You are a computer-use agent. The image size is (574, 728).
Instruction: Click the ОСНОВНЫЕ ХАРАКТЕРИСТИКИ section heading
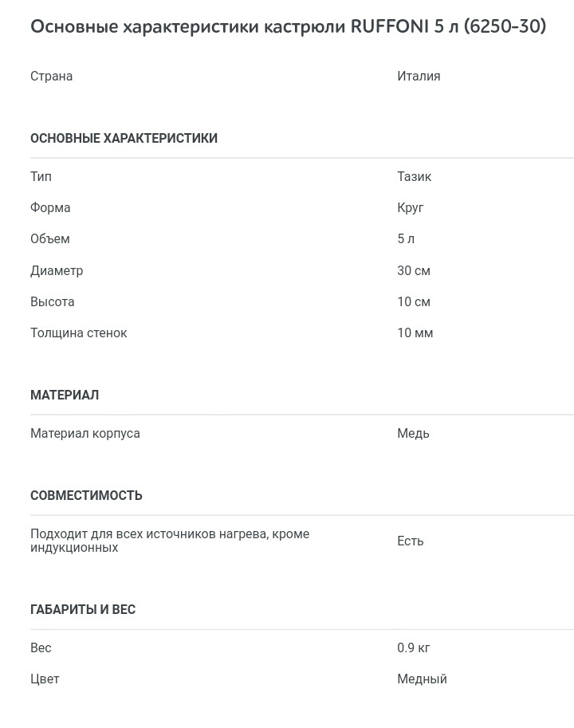(124, 139)
